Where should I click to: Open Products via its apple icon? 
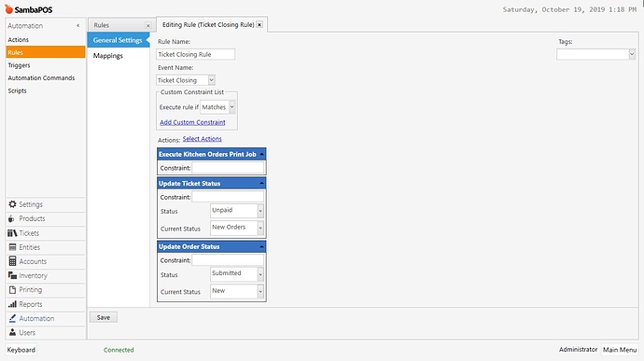[11, 218]
